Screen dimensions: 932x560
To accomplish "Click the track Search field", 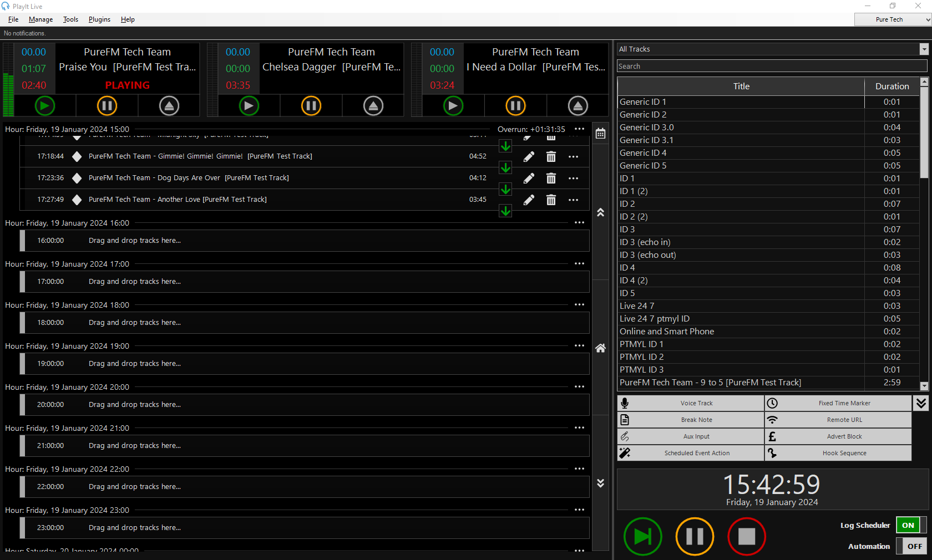I will pos(772,66).
